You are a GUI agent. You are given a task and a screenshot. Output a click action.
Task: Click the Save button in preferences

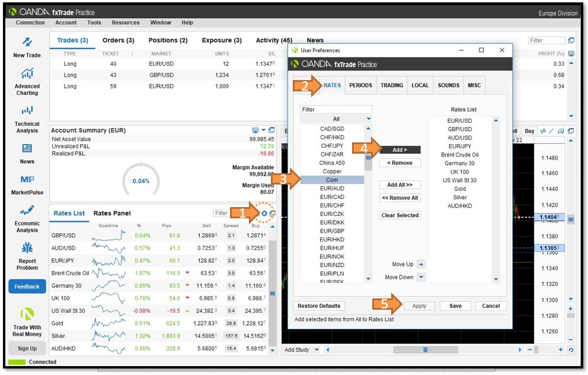(455, 306)
